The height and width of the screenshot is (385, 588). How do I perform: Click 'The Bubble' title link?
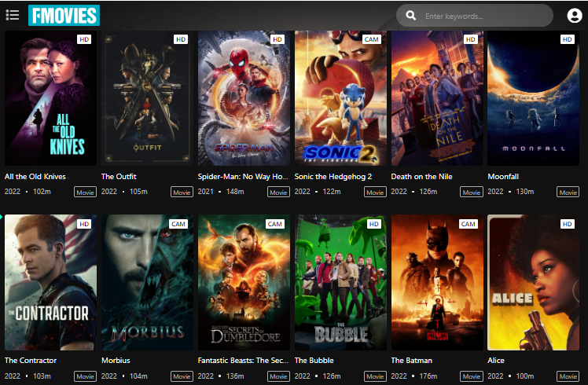(314, 361)
